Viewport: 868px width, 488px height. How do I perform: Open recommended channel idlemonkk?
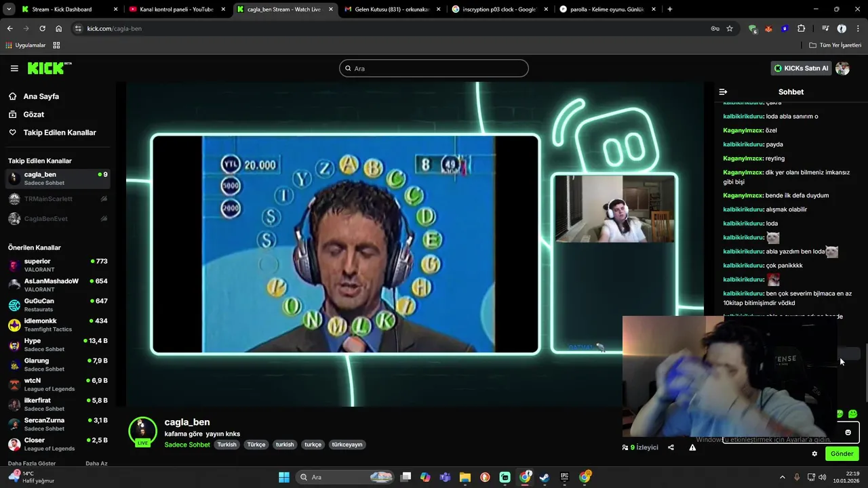point(58,325)
